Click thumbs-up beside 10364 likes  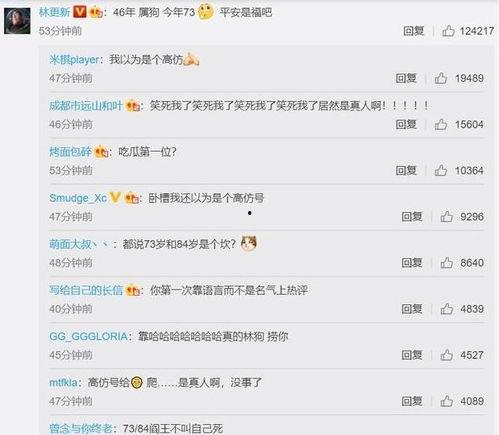[x=440, y=170]
